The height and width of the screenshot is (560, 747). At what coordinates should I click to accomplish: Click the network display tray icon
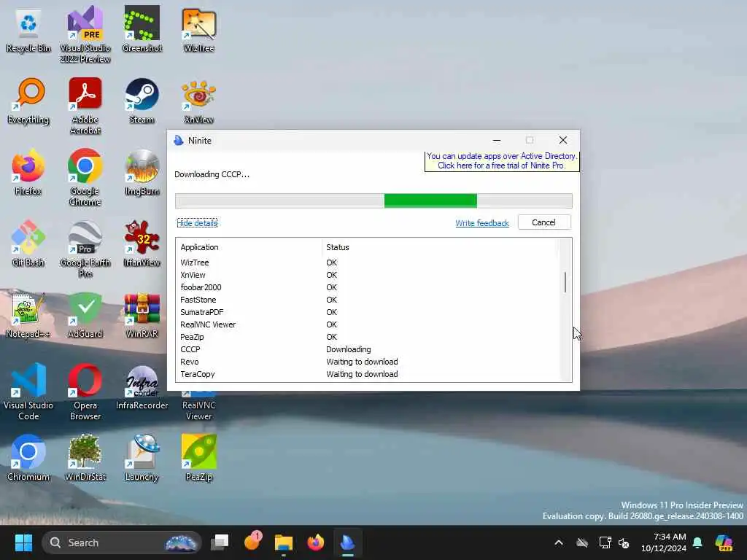tap(605, 542)
